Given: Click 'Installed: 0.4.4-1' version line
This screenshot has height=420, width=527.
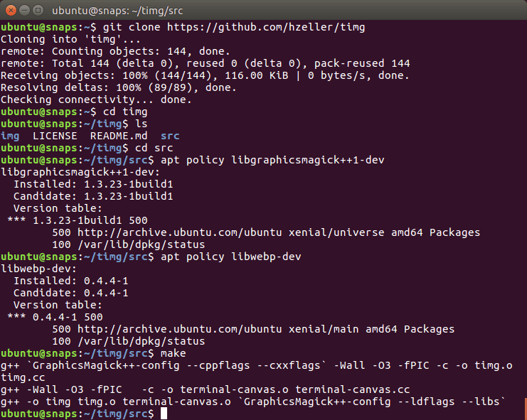Looking at the screenshot, I should (x=70, y=281).
